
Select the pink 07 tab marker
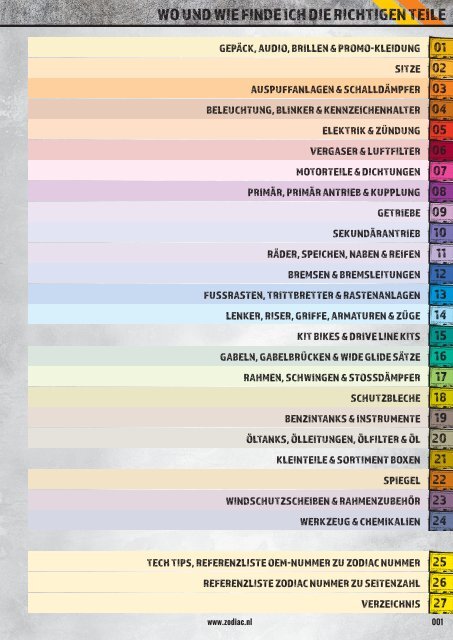[x=441, y=171]
